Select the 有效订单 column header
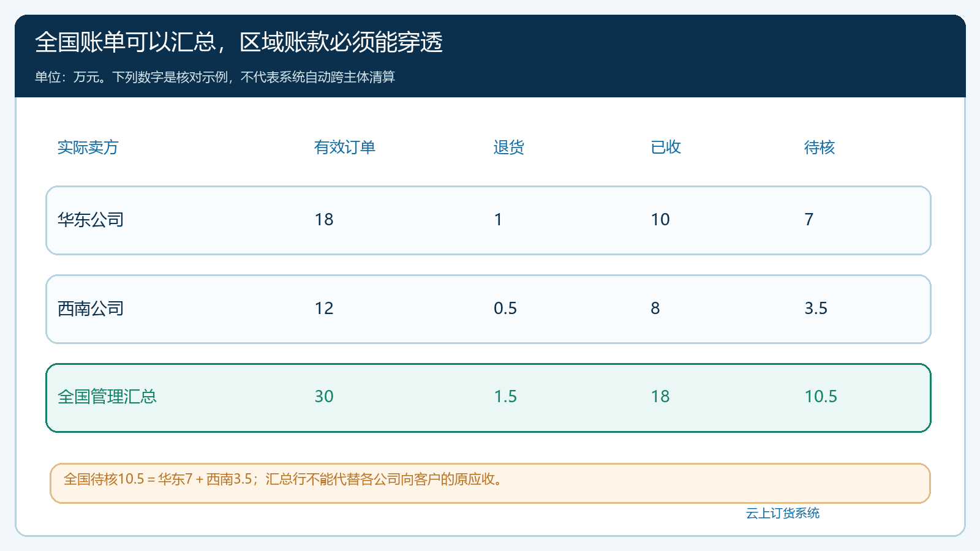The image size is (980, 551). [345, 148]
